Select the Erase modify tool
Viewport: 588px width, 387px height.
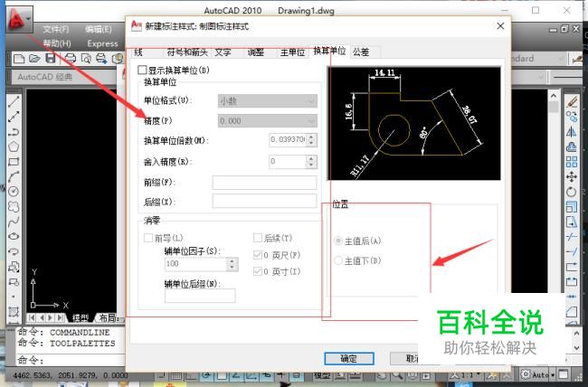click(572, 101)
